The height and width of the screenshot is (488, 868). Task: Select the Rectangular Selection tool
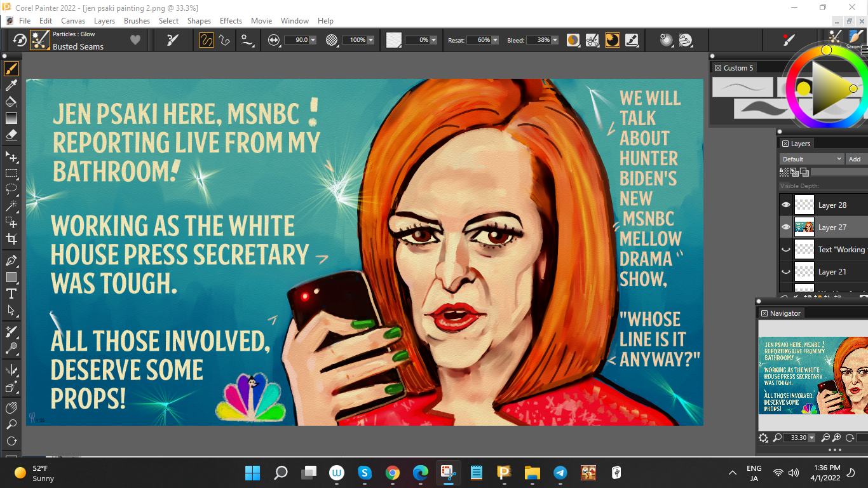tap(11, 173)
